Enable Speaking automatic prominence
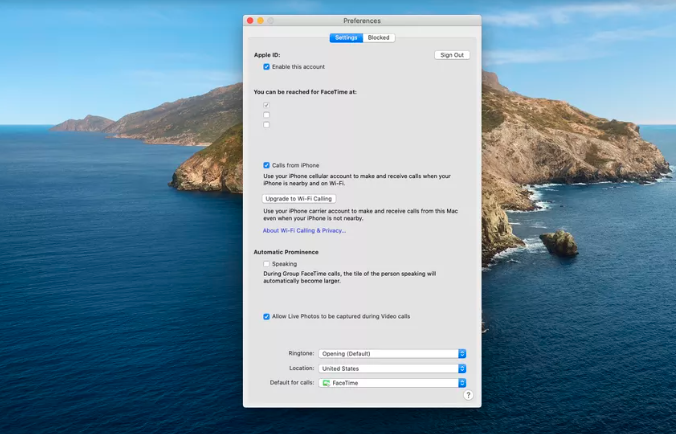Screen dimensions: 676x434 (x=266, y=264)
